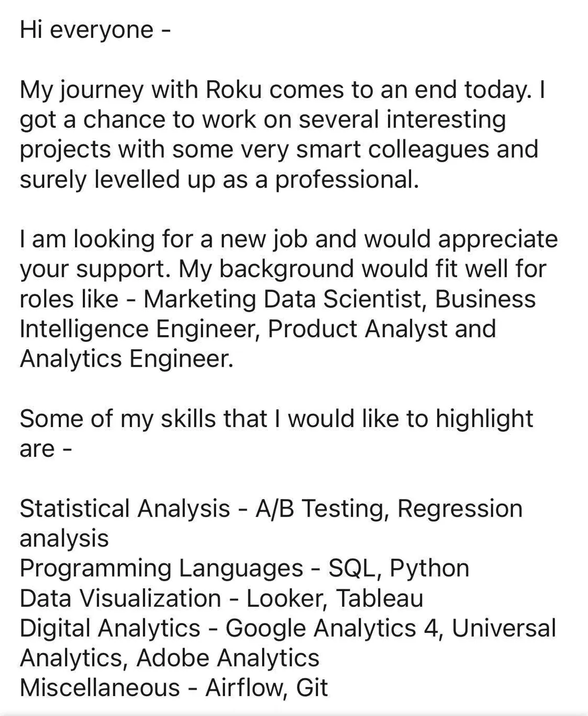The height and width of the screenshot is (716, 588).
Task: Click the "Product Analyst" role text
Action: [357, 329]
